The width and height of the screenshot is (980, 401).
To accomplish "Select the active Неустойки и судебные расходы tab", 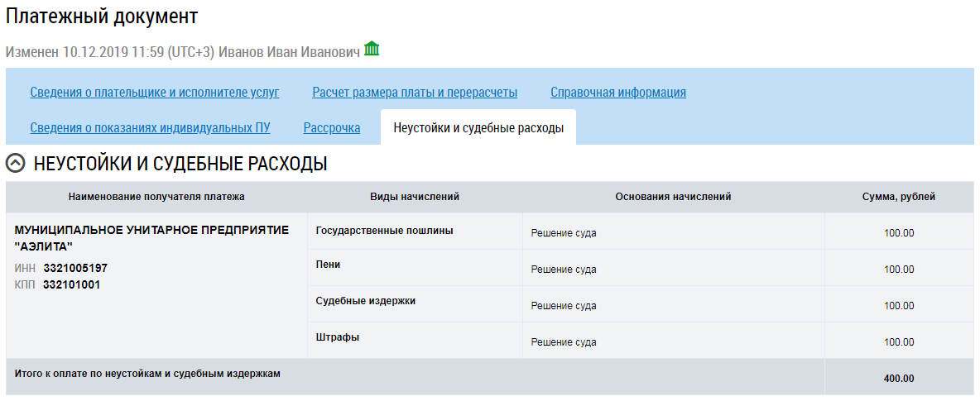I will click(478, 128).
